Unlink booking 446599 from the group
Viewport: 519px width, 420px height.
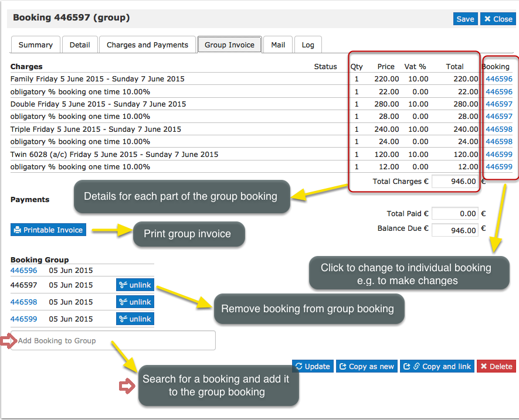pos(135,319)
